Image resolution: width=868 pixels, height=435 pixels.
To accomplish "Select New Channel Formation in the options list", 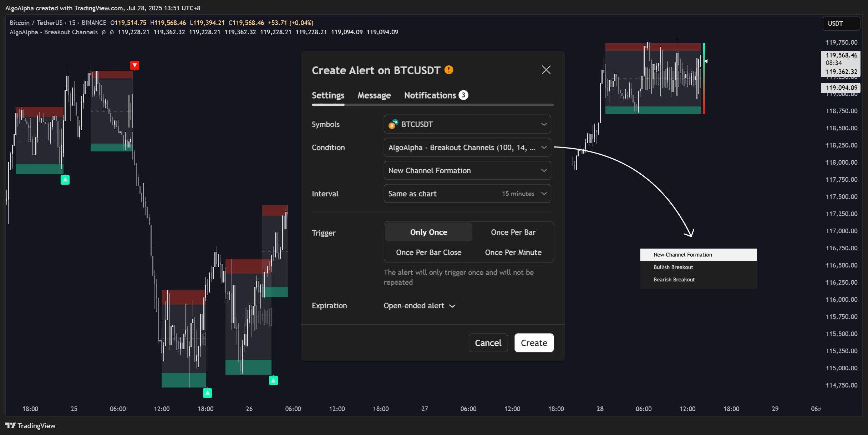I will point(698,255).
